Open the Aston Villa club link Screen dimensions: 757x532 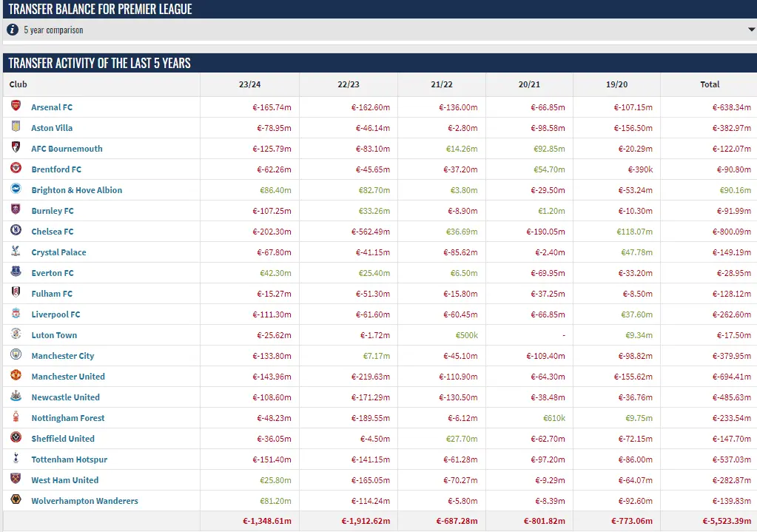point(52,128)
